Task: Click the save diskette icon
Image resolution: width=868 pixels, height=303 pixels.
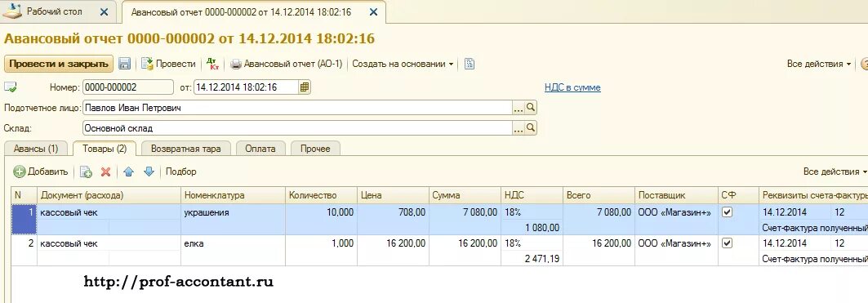Action: 125,64
